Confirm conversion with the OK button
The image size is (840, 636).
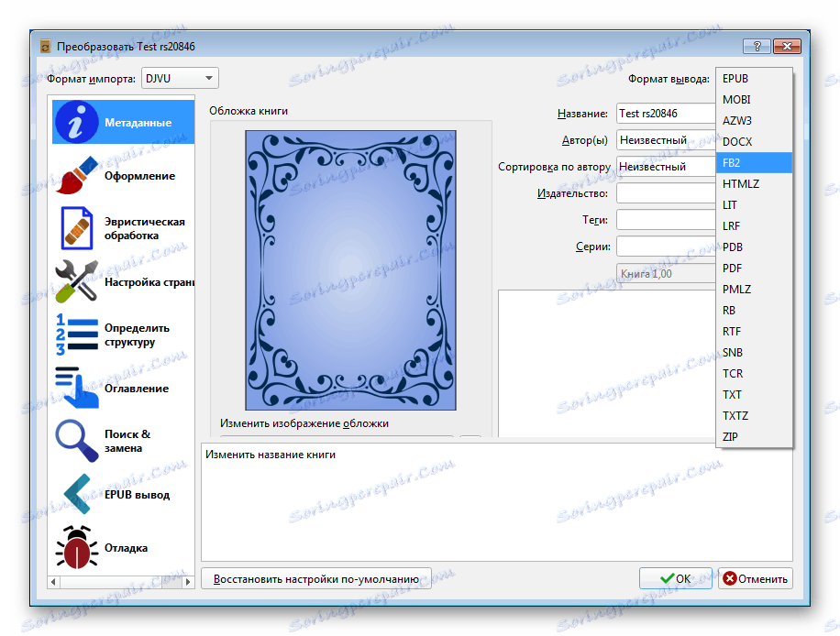[x=676, y=578]
